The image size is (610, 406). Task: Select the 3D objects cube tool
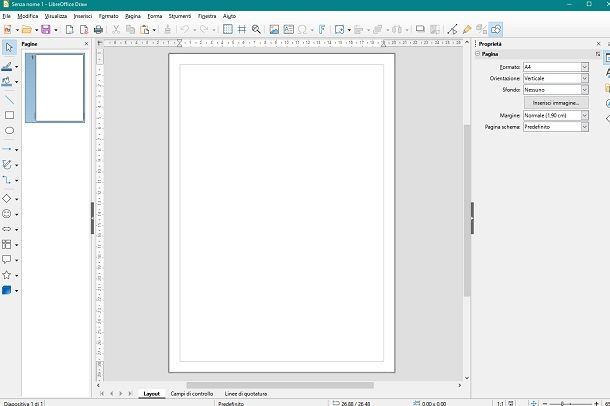tap(7, 290)
